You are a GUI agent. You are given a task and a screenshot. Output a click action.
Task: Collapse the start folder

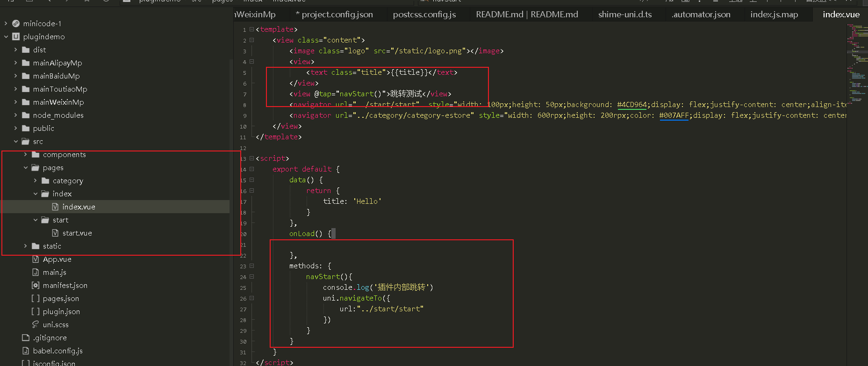click(x=36, y=220)
